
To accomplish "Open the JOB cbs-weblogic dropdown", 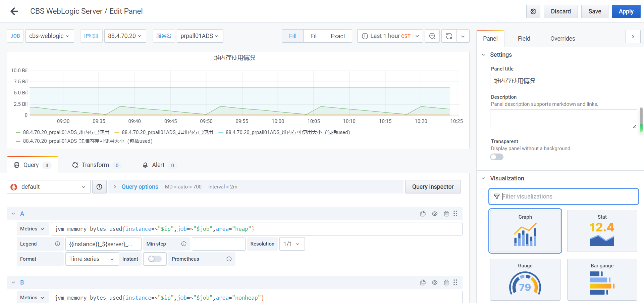I will click(x=50, y=36).
